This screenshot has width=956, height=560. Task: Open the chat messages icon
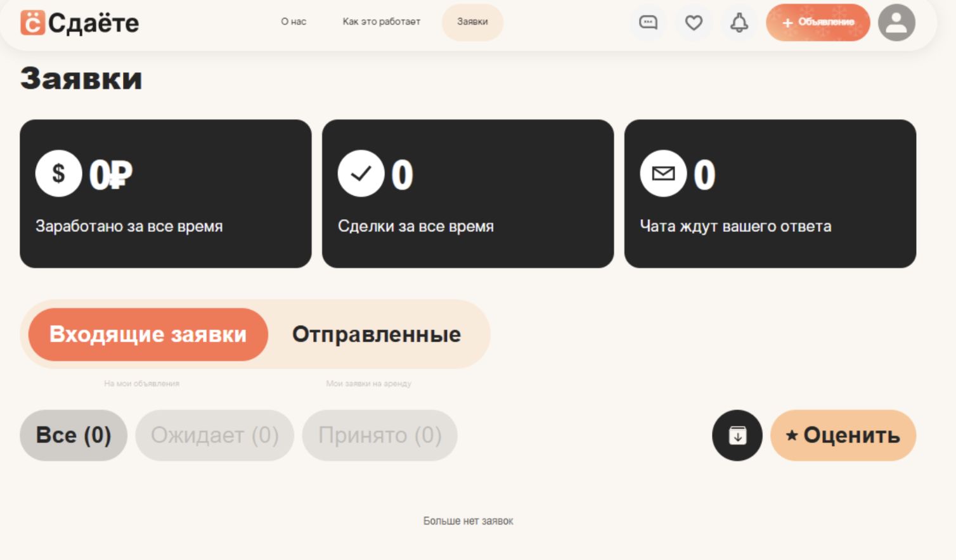click(x=648, y=23)
